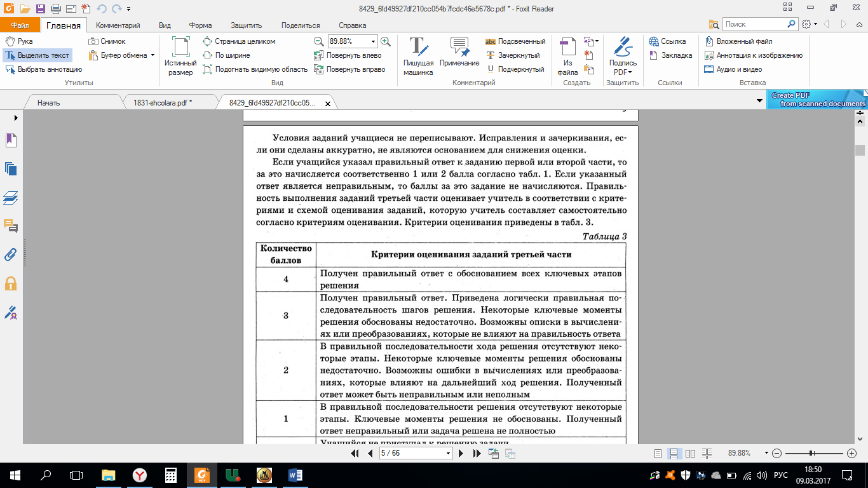
Task: Zoom out with ribbon minus magnifier
Action: (319, 41)
